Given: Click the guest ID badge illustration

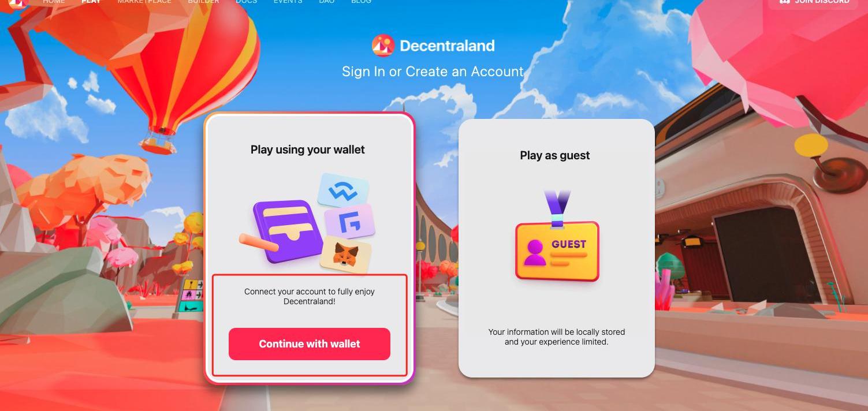Looking at the screenshot, I should click(557, 238).
